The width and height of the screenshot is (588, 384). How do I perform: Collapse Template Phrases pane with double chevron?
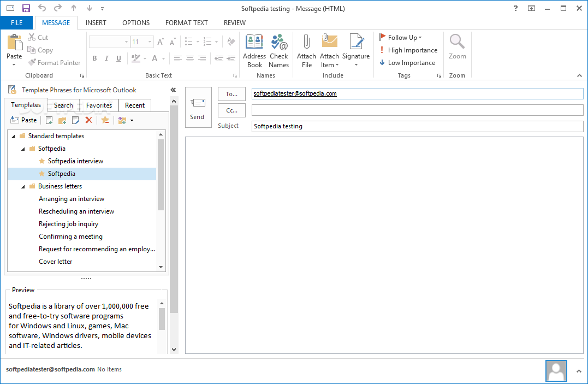(x=173, y=90)
